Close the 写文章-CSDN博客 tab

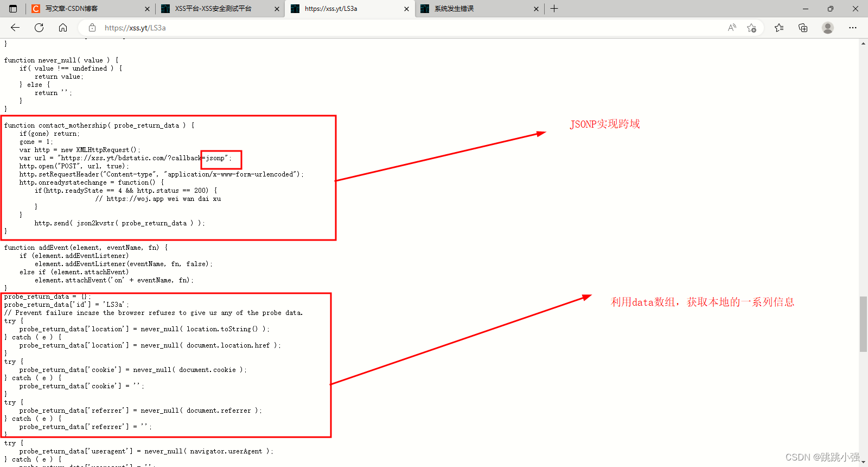click(147, 9)
